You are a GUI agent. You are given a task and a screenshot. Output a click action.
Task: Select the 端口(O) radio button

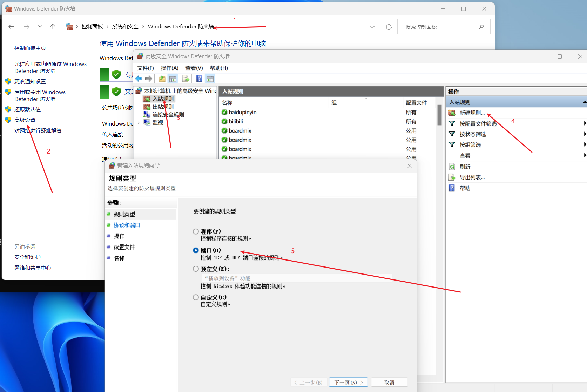click(x=196, y=250)
